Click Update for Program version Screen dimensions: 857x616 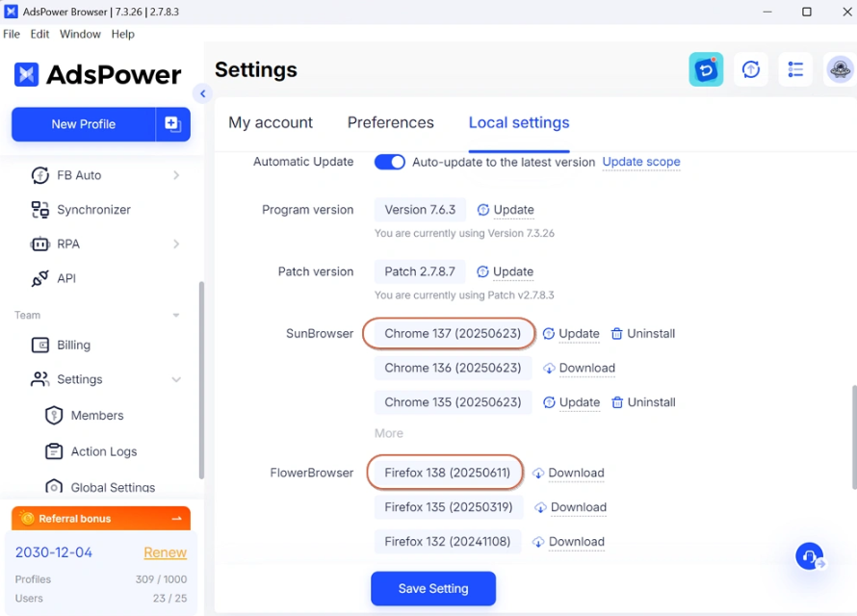[x=514, y=210]
